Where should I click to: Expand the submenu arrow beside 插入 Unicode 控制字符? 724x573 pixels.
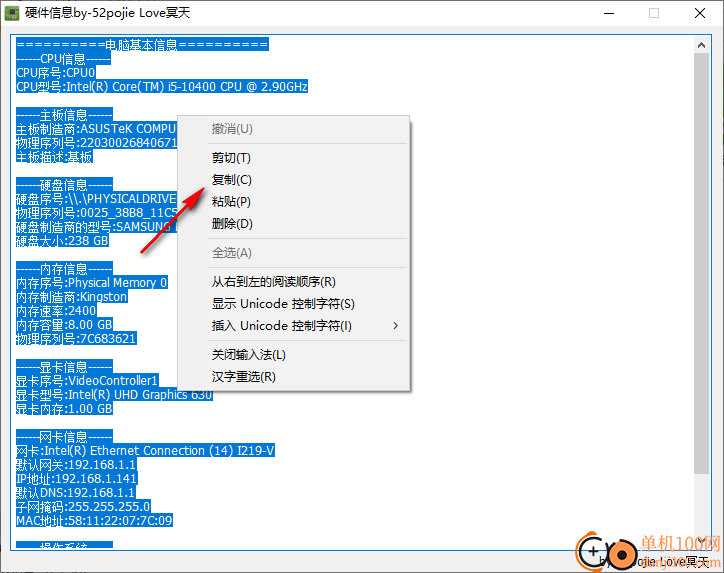click(395, 326)
